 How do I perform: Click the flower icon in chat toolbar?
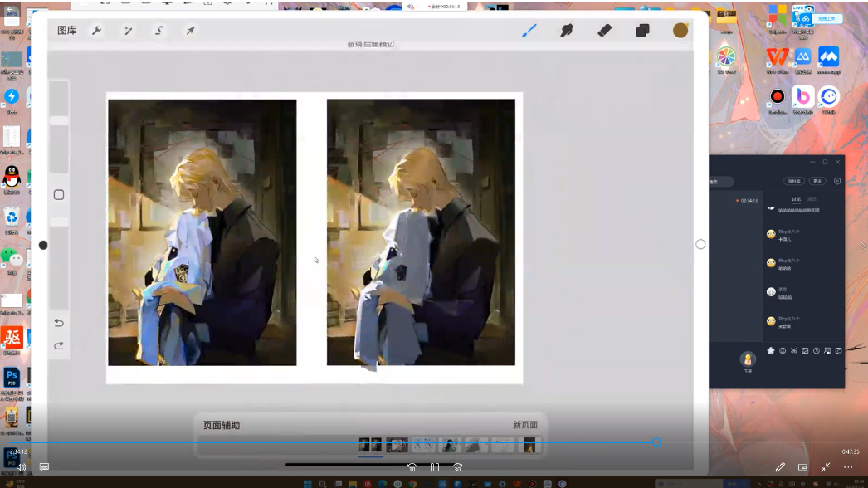point(771,350)
